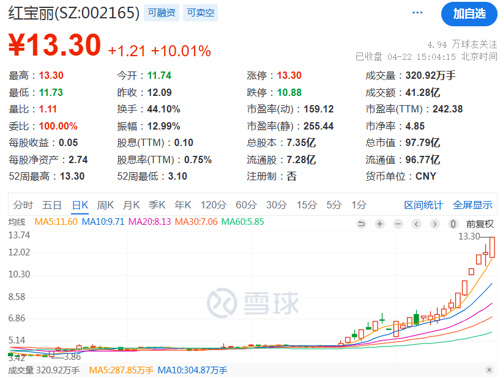Select the 周K weekly chart tab
Screen dimensions: 500x377
click(105, 205)
